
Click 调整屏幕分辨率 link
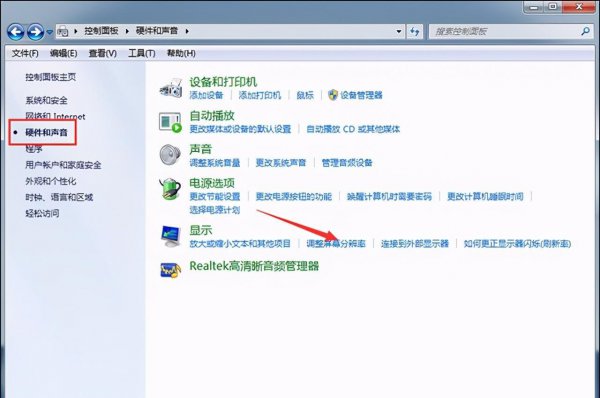pos(336,243)
